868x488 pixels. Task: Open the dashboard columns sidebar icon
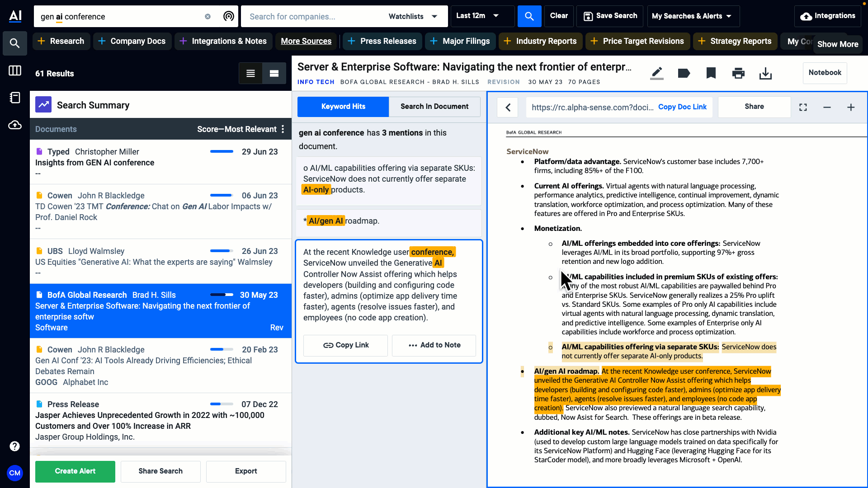(x=15, y=70)
